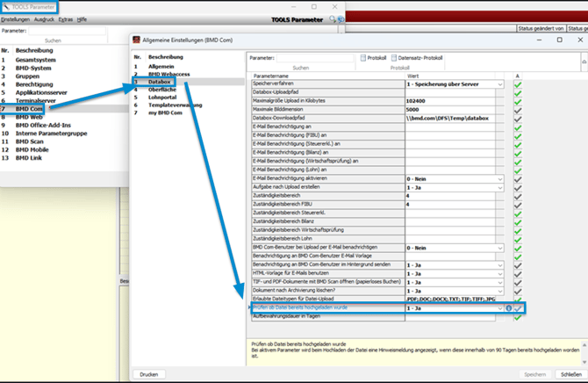Open the Ausdruck menu
The width and height of the screenshot is (588, 383).
44,19
